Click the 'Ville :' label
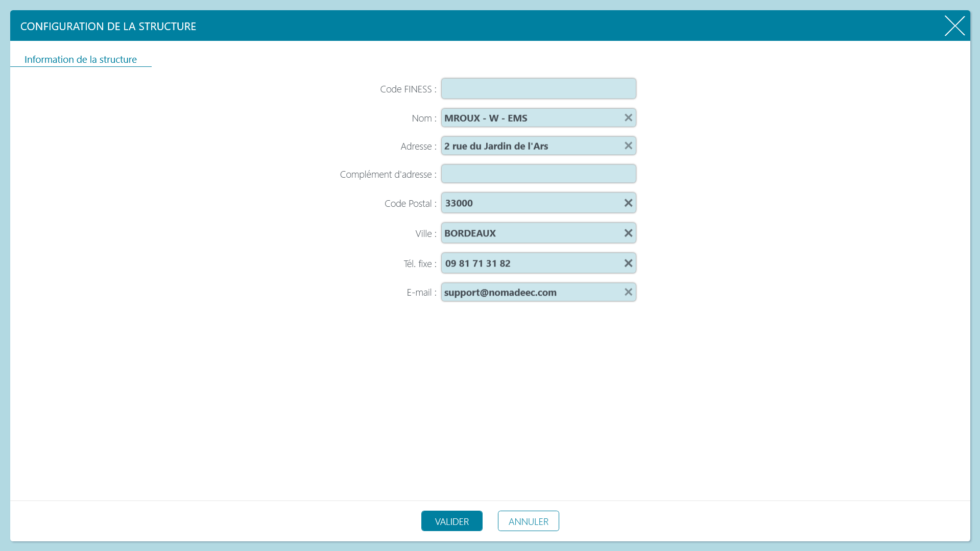The height and width of the screenshot is (551, 980). pyautogui.click(x=426, y=234)
